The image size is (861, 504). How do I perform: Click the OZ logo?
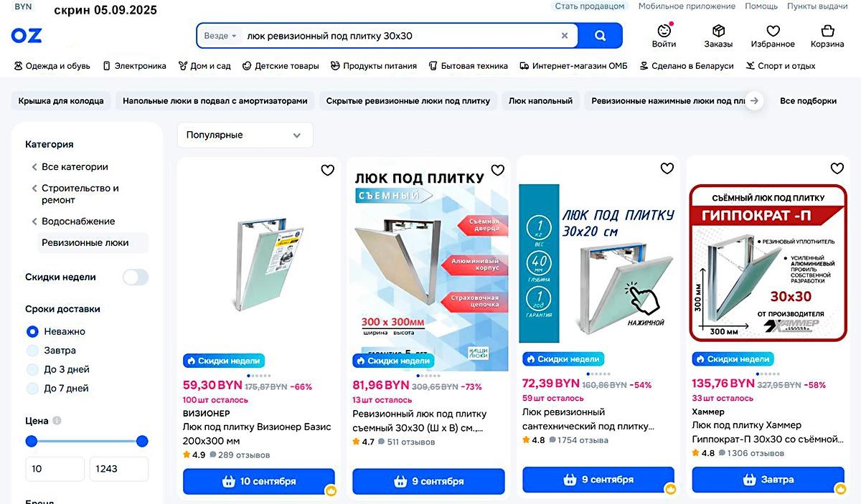[27, 35]
